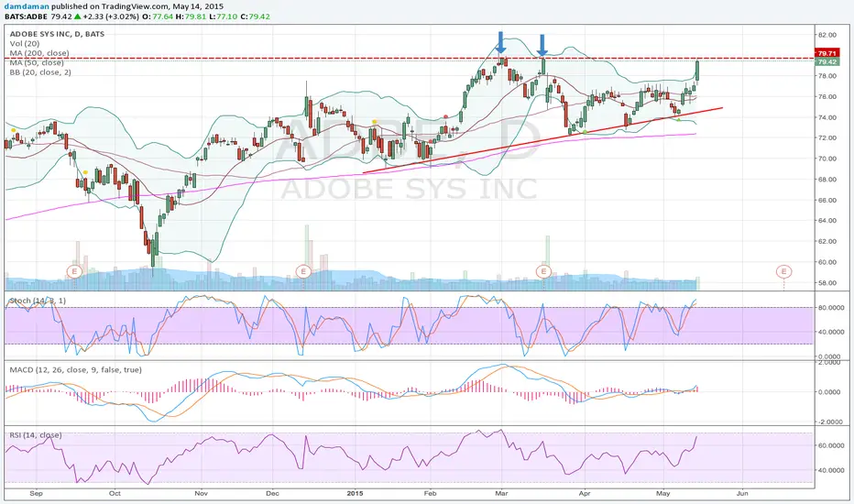Image resolution: width=854 pixels, height=504 pixels.
Task: Select the ADOBE SYS INC, D, BATS chart title
Action: click(57, 34)
